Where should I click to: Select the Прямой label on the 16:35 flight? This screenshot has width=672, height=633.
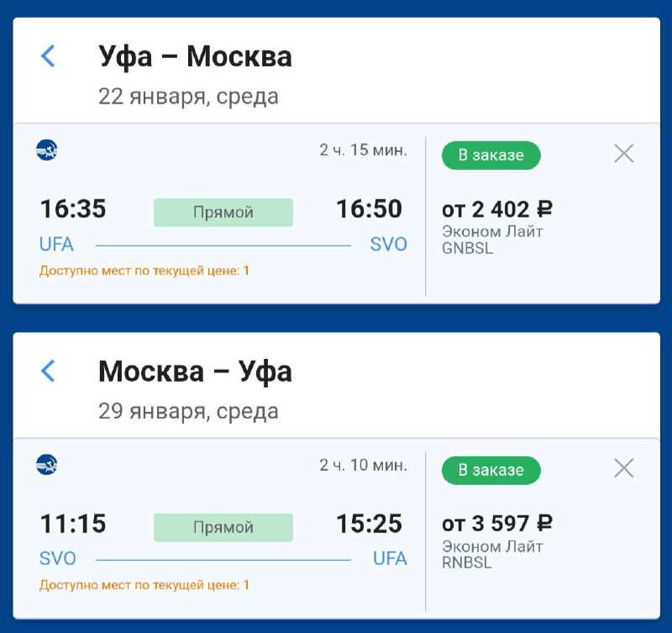tap(223, 213)
